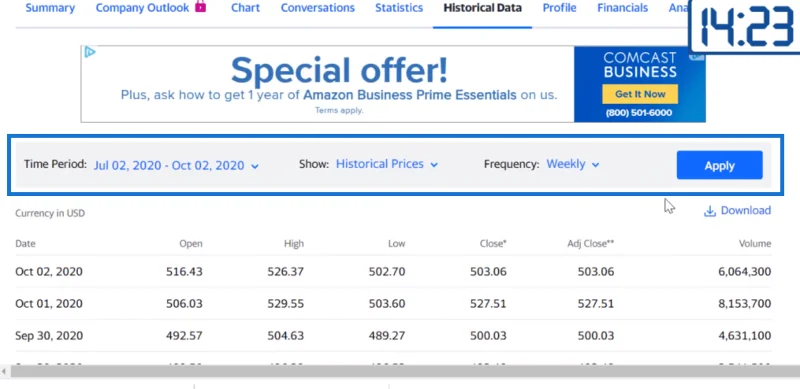Open the Show Historical Prices dropdown
The image size is (800, 389).
[x=387, y=164]
